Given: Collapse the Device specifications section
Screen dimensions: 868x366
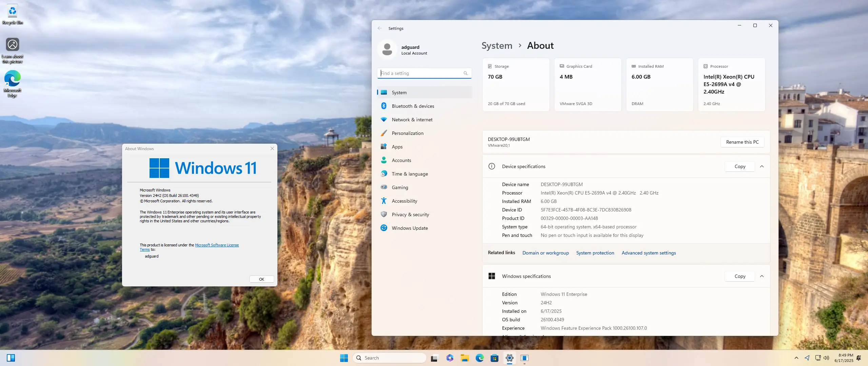Looking at the screenshot, I should point(762,166).
